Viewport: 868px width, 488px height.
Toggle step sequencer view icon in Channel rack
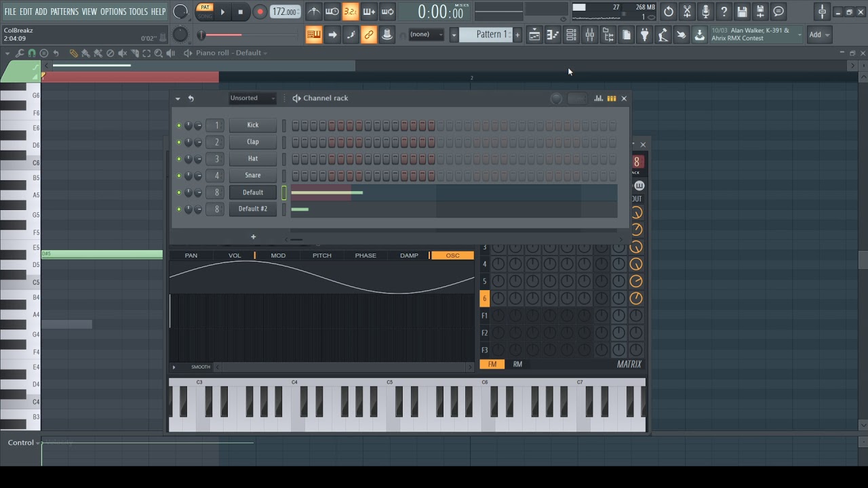611,98
